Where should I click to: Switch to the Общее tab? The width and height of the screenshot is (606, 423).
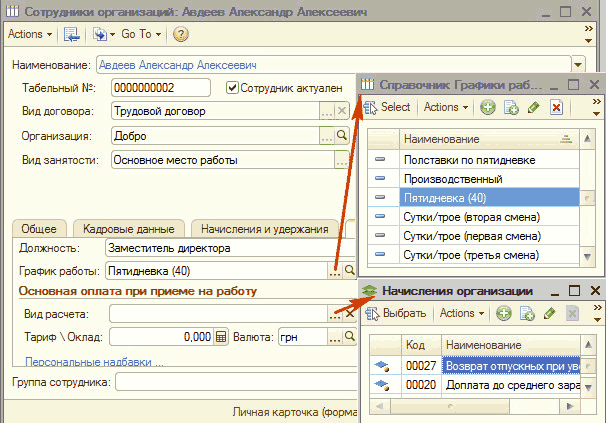[x=39, y=229]
